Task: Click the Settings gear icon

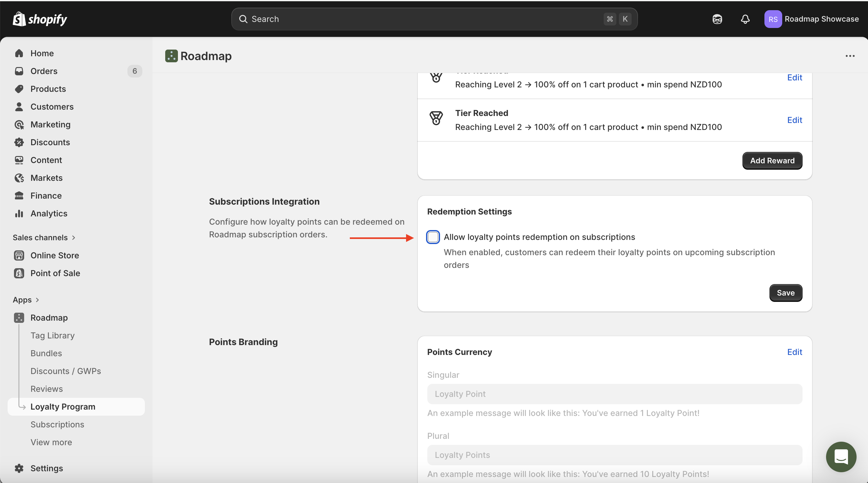Action: (x=19, y=468)
